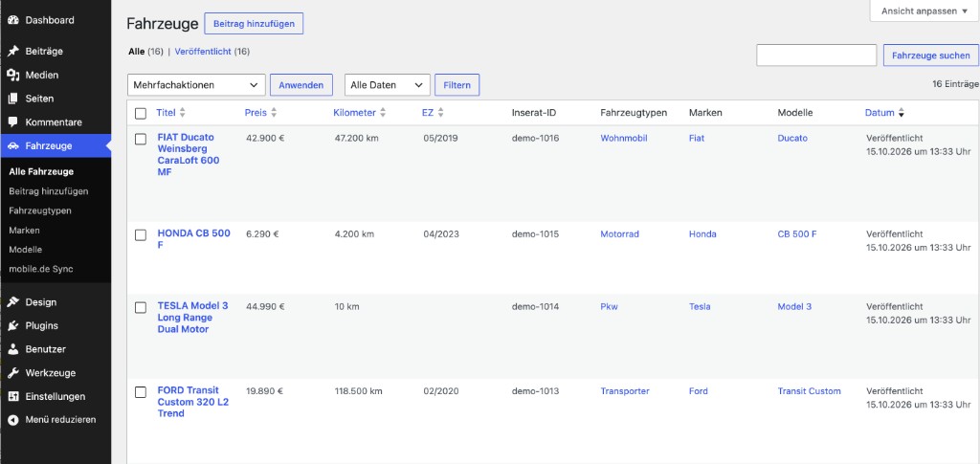Select the Veröffentlicht filter link

203,52
